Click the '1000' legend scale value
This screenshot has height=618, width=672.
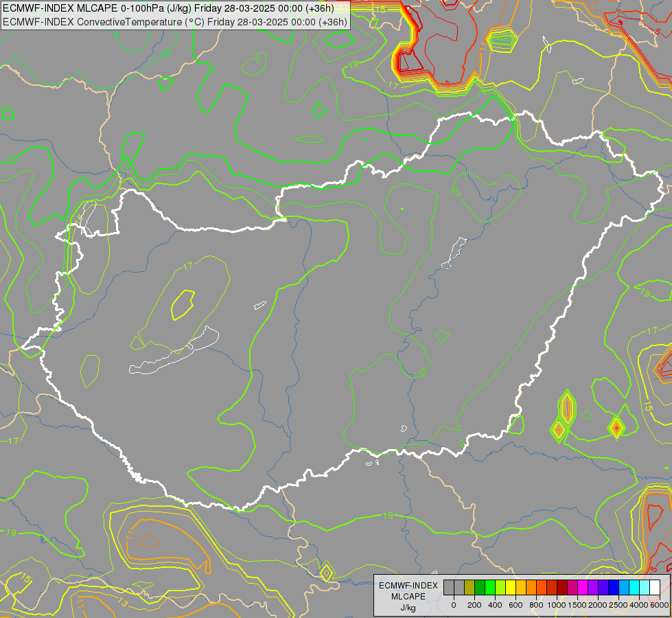click(557, 605)
